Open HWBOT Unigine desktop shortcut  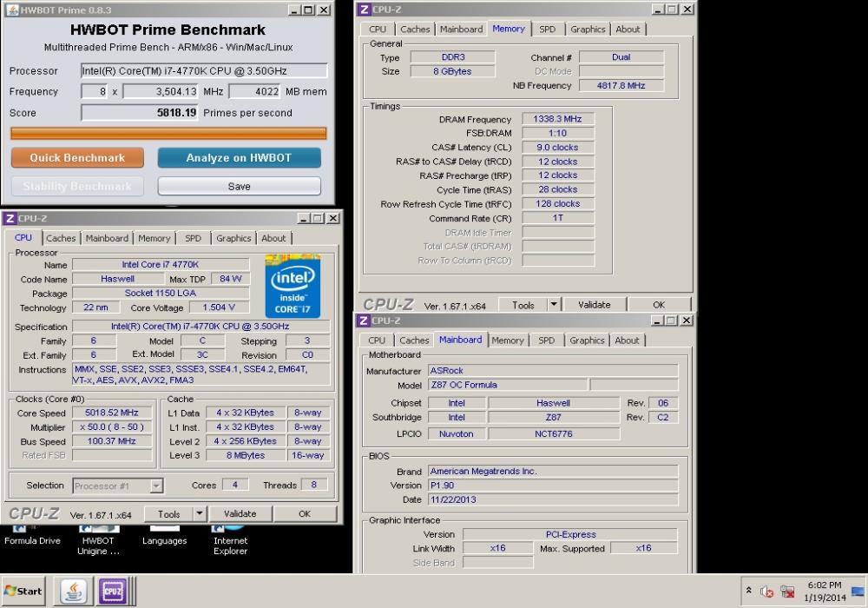coord(98,541)
